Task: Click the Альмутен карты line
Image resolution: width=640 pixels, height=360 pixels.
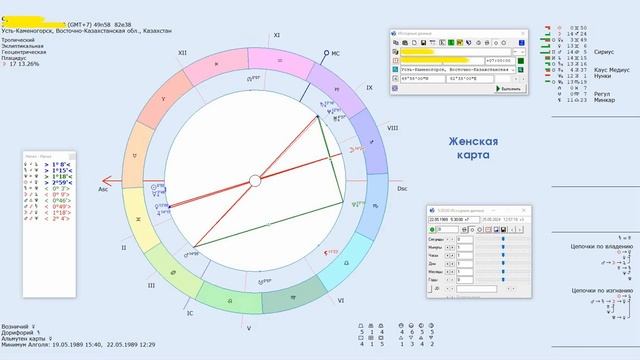Action: (27, 338)
